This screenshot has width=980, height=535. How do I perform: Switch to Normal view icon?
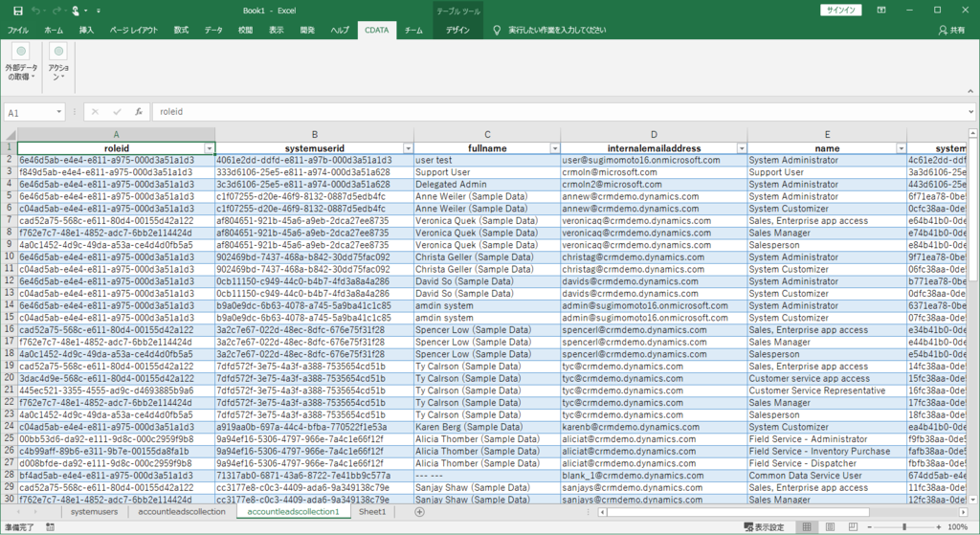click(x=807, y=527)
